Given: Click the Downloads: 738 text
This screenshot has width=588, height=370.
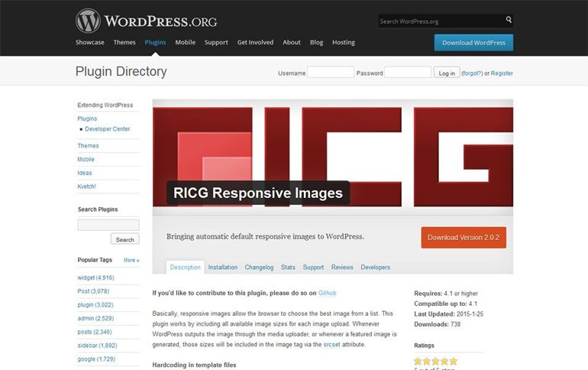Looking at the screenshot, I should [x=438, y=324].
